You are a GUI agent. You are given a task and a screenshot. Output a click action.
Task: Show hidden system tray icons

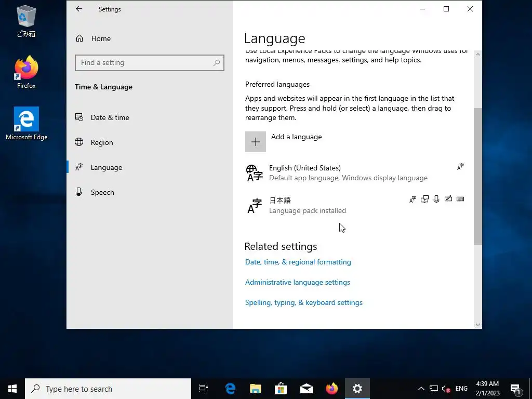[421, 389]
